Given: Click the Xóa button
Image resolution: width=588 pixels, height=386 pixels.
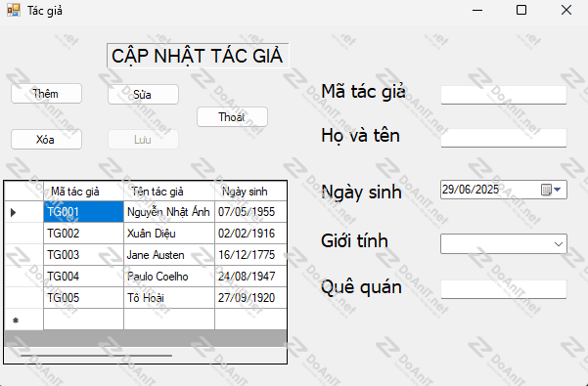Looking at the screenshot, I should click(x=46, y=140).
